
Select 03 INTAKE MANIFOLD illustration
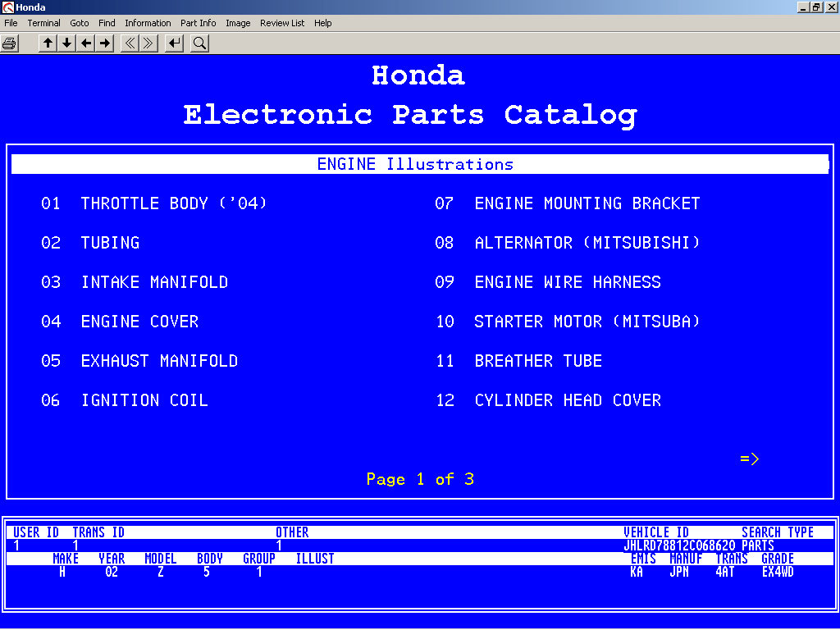click(x=135, y=282)
